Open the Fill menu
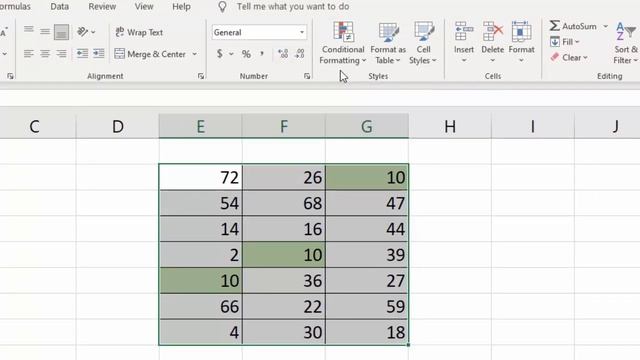This screenshot has height=360, width=640. click(565, 42)
